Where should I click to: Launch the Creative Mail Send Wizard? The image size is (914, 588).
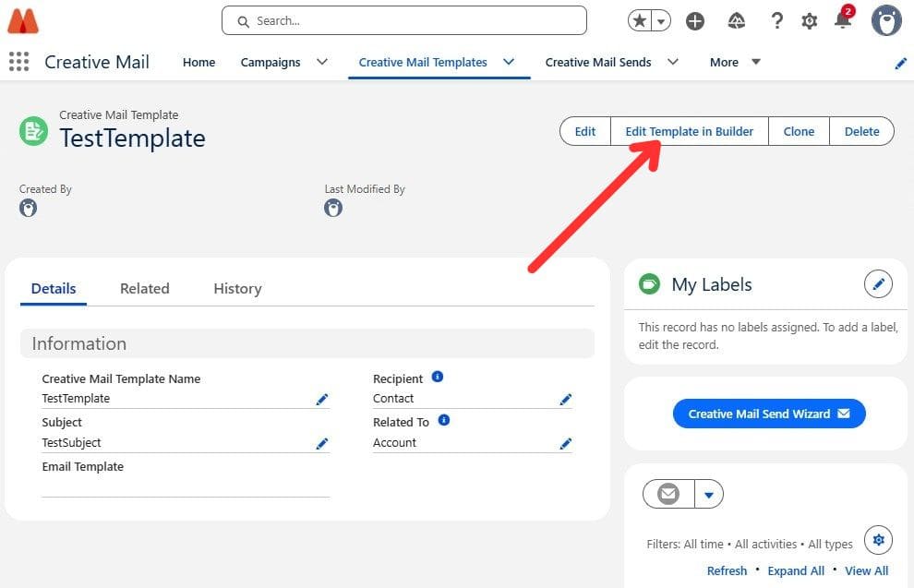(769, 414)
